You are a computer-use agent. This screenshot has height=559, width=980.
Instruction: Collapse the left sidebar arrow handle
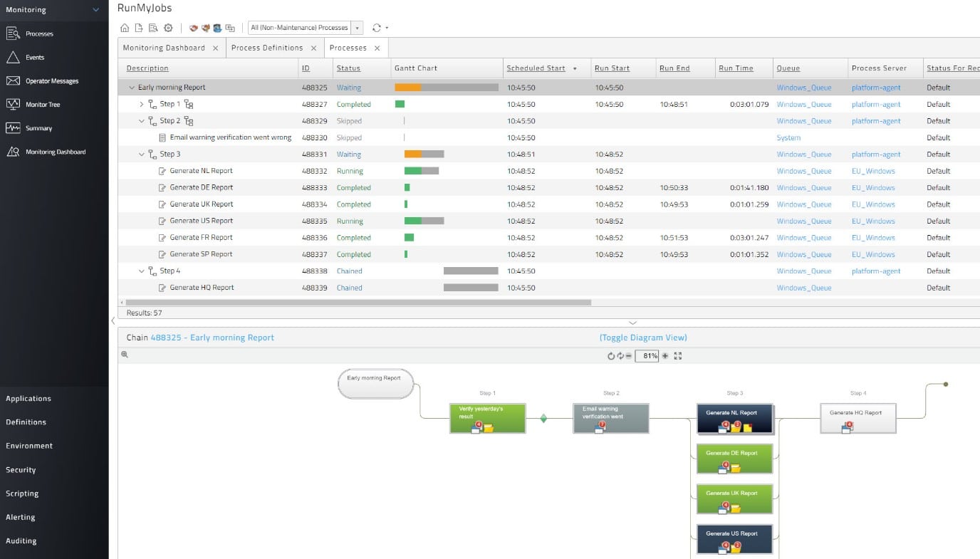113,321
